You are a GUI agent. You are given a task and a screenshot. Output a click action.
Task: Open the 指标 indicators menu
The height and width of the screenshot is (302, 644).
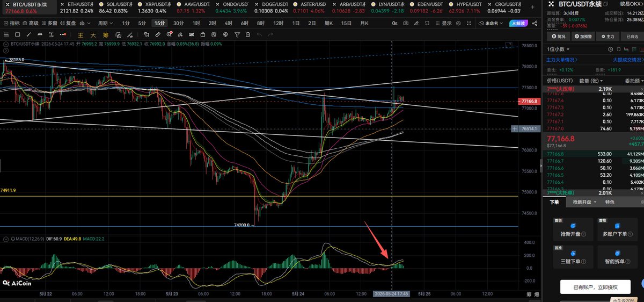11,23
